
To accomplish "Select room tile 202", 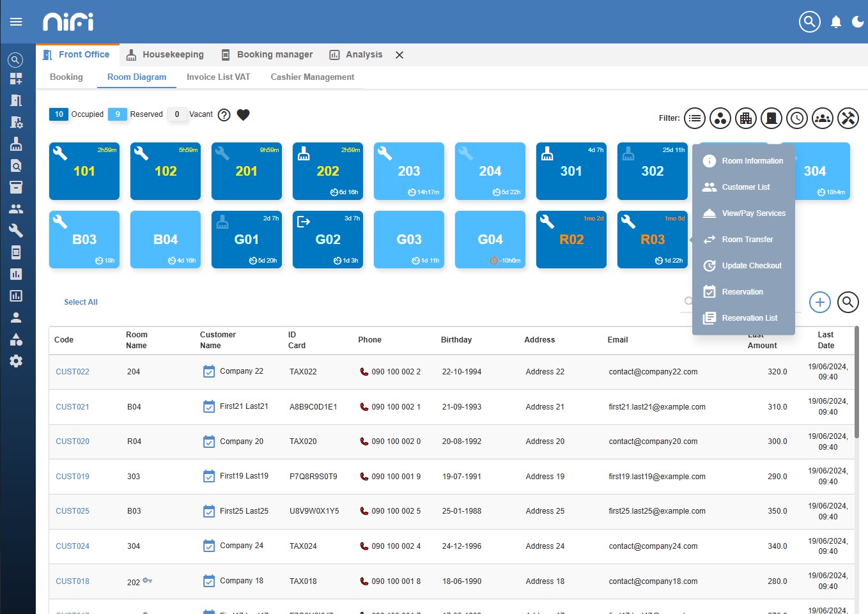I will (x=328, y=171).
